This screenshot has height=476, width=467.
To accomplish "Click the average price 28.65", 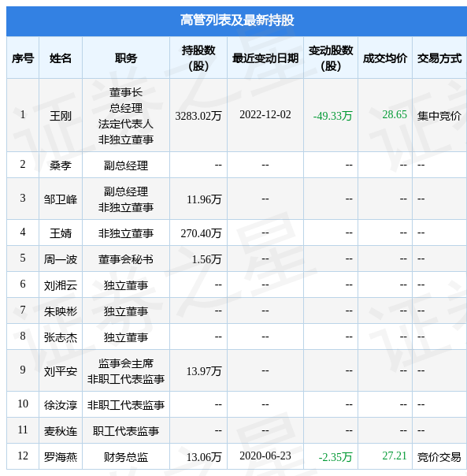I will point(395,115).
